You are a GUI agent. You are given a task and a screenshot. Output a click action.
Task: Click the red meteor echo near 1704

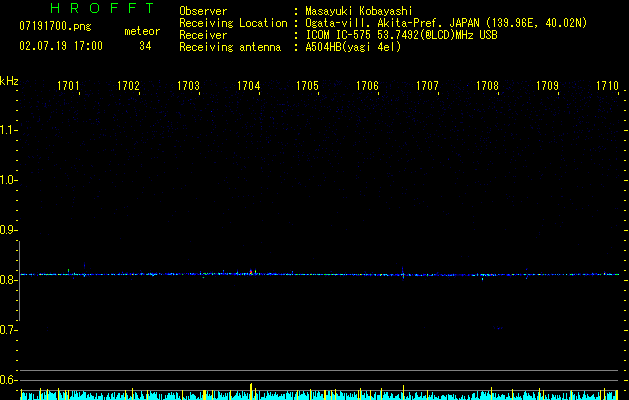point(251,272)
